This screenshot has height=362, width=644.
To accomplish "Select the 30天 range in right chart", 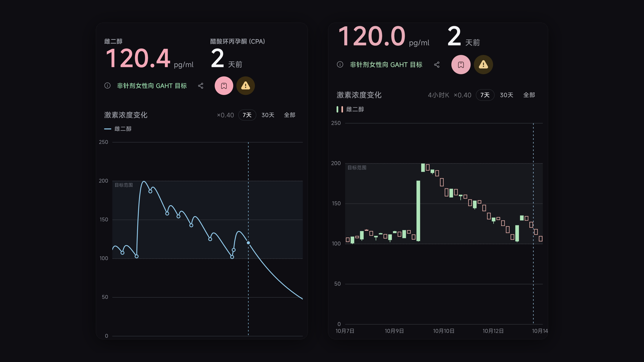I will [506, 95].
